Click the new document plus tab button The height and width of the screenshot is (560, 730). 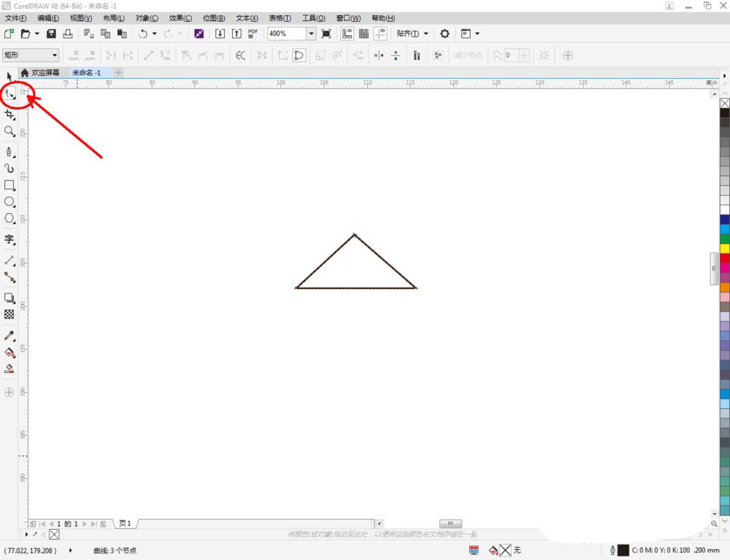click(118, 72)
